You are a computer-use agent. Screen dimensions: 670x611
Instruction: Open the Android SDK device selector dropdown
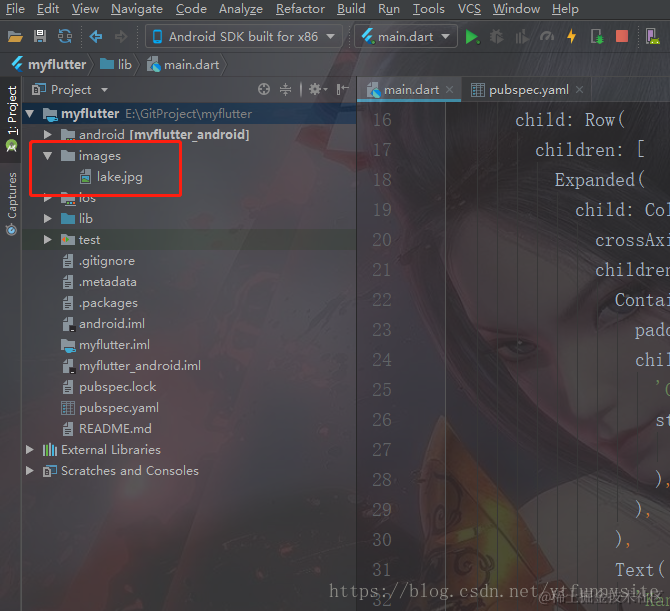[x=244, y=37]
